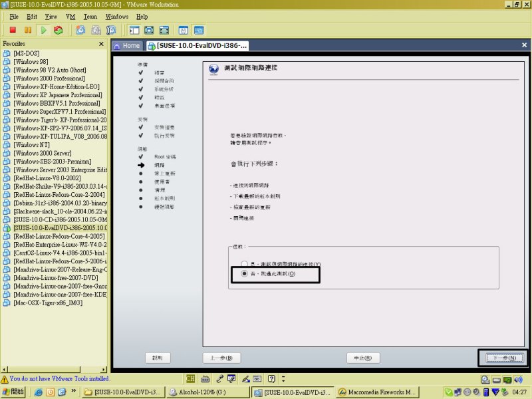This screenshot has width=532, height=399.
Task: Open the Windows Start button
Action: [13, 392]
